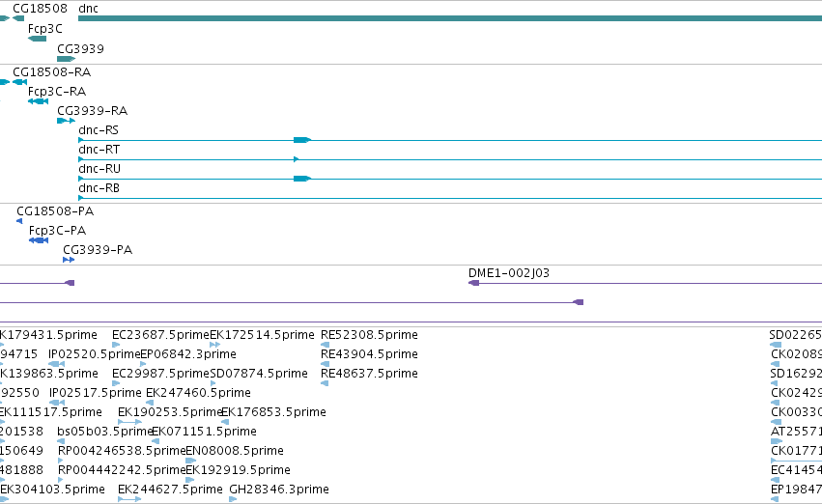This screenshot has width=822, height=504.
Task: Open EST EK176853.5prime
Action: point(273,412)
